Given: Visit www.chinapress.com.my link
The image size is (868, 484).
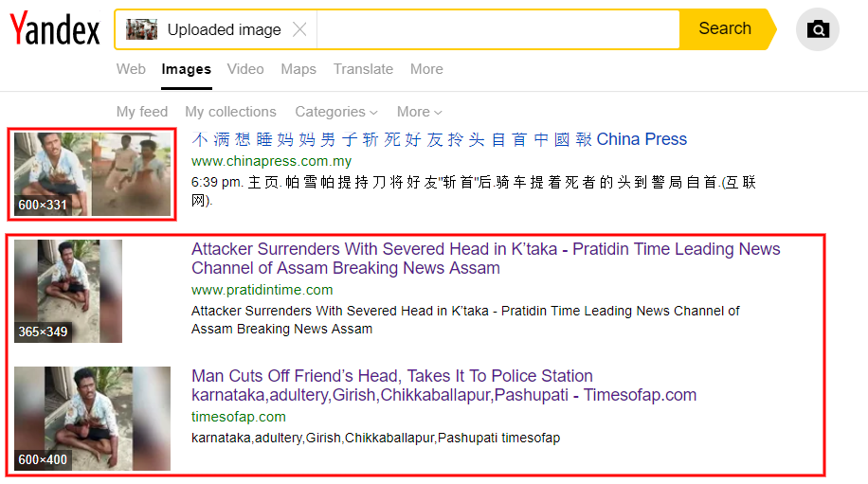Looking at the screenshot, I should [271, 161].
